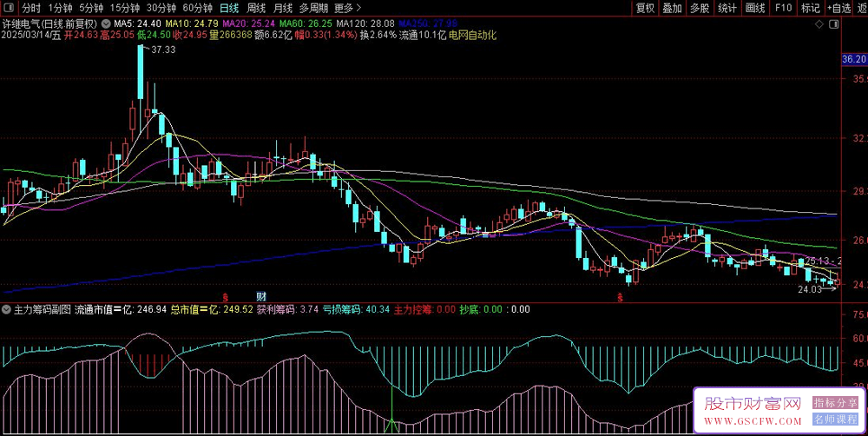Click the MA20: 25.24 indicator label
Screen dimensions: 868x436
tap(248, 24)
